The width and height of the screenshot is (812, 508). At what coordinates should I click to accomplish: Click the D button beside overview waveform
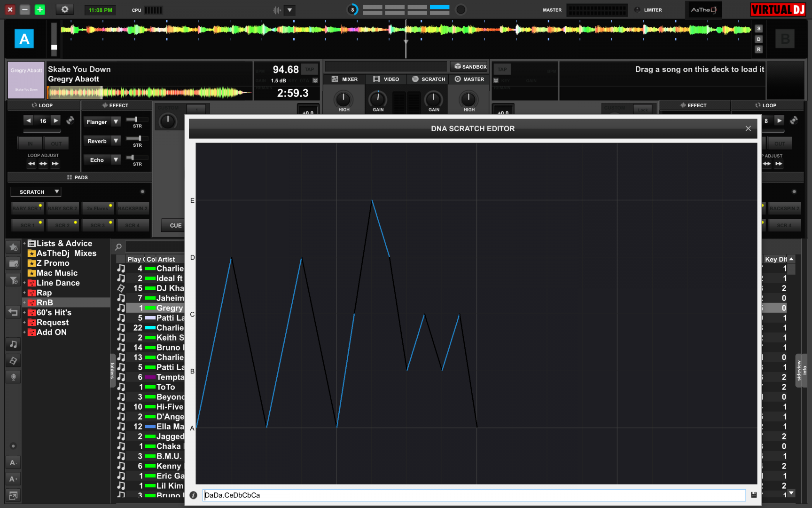click(758, 39)
